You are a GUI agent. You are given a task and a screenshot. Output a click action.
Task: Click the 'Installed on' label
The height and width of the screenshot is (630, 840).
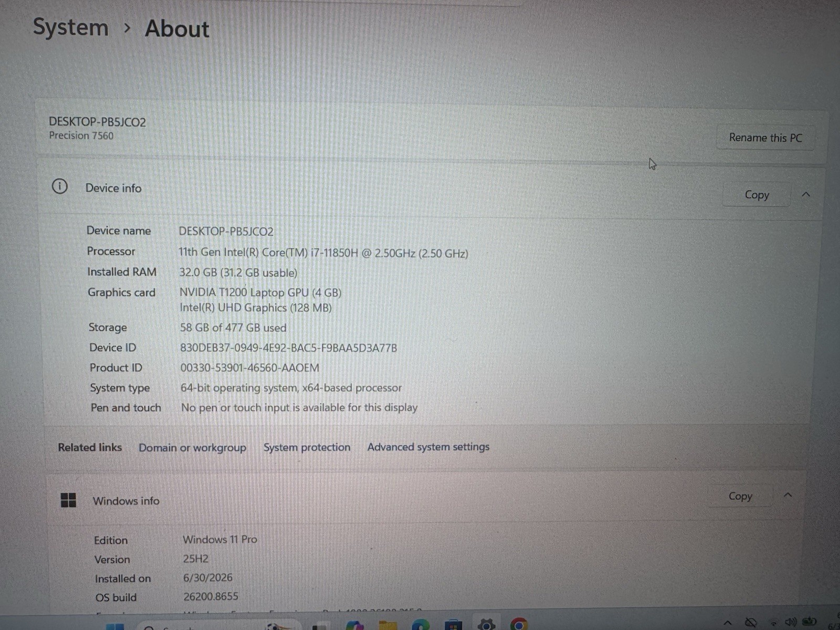tap(123, 579)
